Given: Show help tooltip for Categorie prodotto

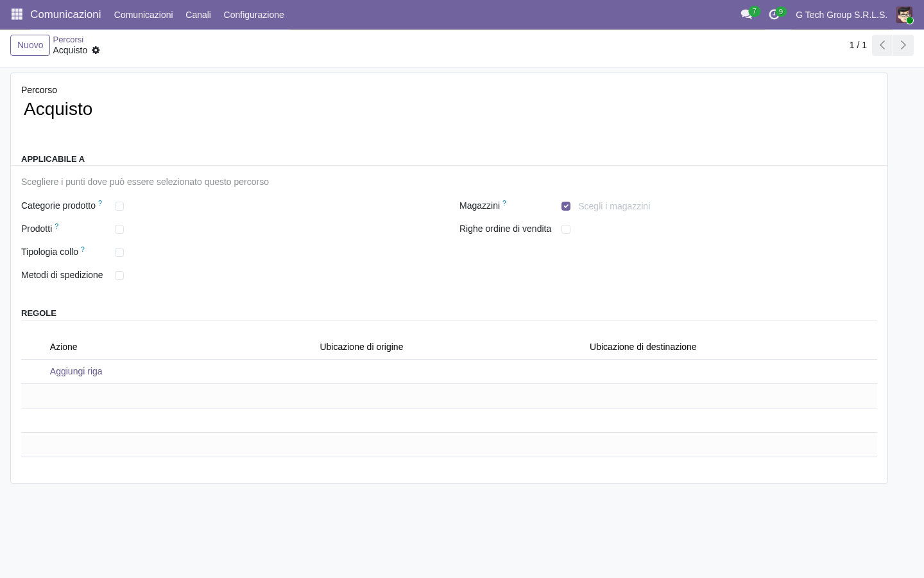Looking at the screenshot, I should (x=100, y=203).
